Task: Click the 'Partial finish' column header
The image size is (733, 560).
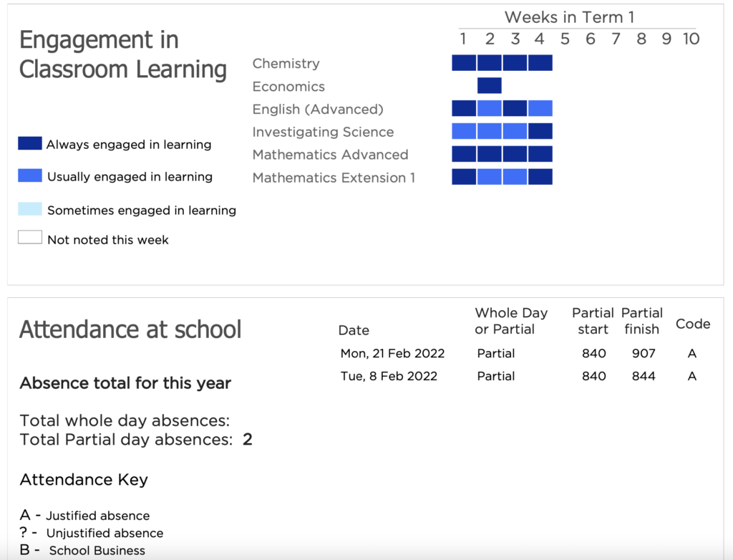Action: [x=642, y=321]
